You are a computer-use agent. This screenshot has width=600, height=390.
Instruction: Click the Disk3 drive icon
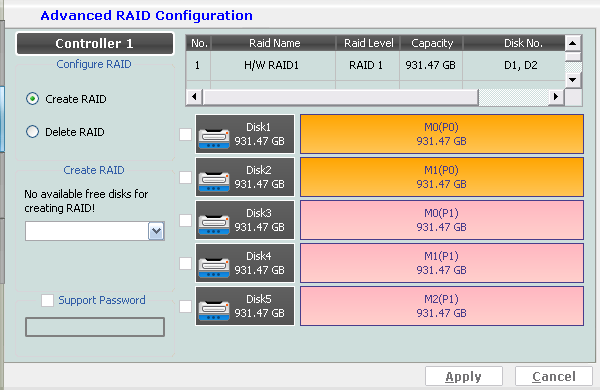(214, 224)
